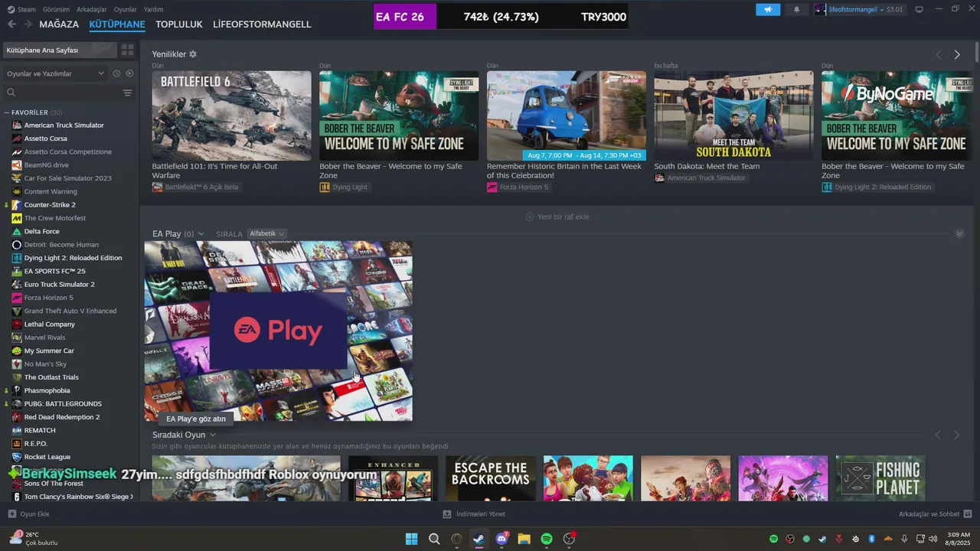
Task: Collapse the EA Play shelf chevron
Action: click(959, 233)
